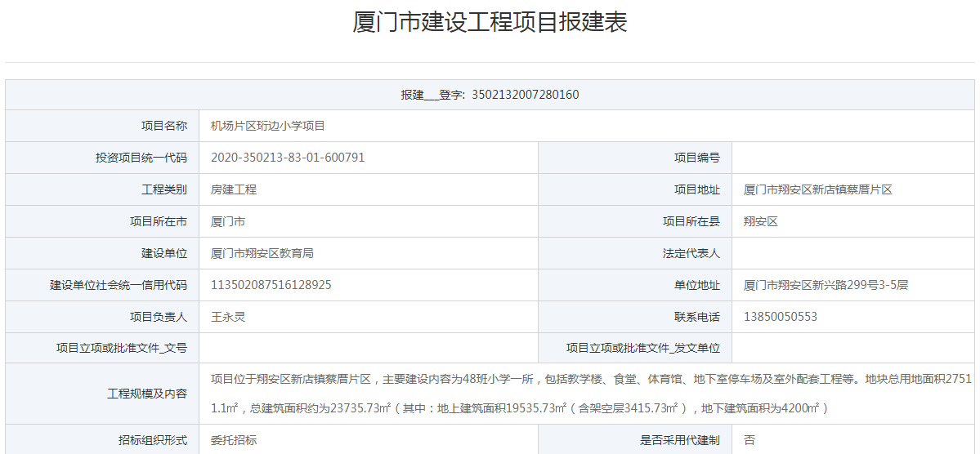Select the 否 value for 代建制
Screen dimensions: 980x454
(750, 440)
